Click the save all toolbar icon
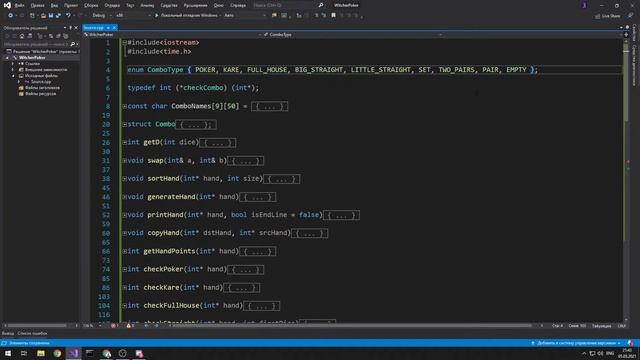Screen dimensions: 640x360 coord(58,16)
